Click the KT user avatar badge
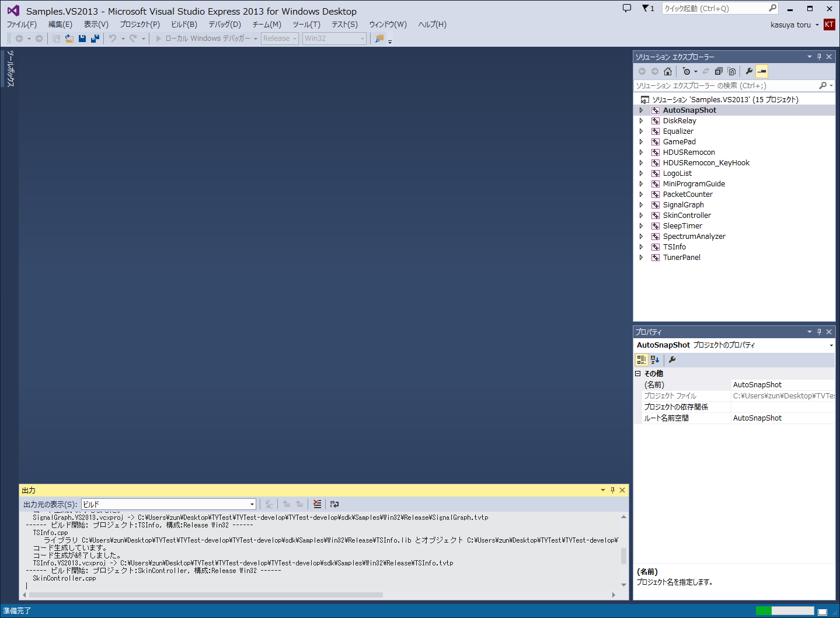Screen dimensions: 840x618 click(x=829, y=25)
